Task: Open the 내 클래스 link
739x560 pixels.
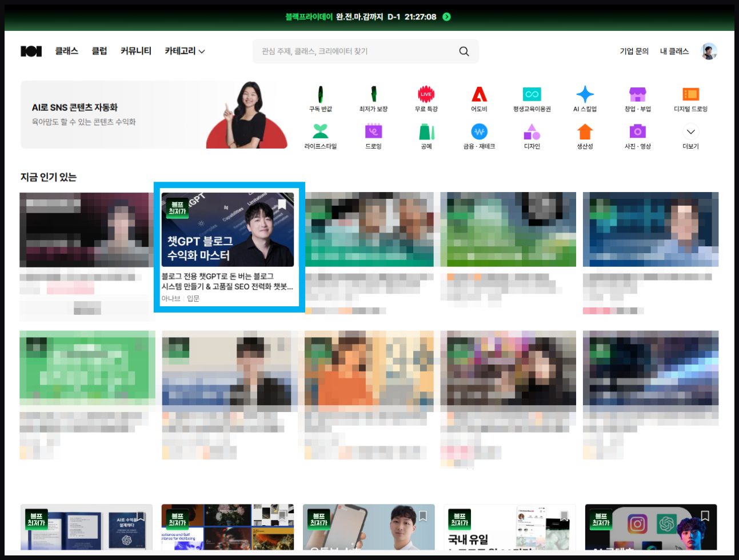Action: click(674, 51)
